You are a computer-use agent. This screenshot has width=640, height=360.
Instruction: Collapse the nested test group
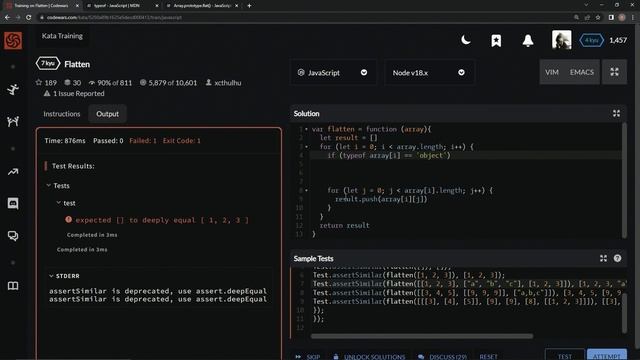[x=66, y=203]
